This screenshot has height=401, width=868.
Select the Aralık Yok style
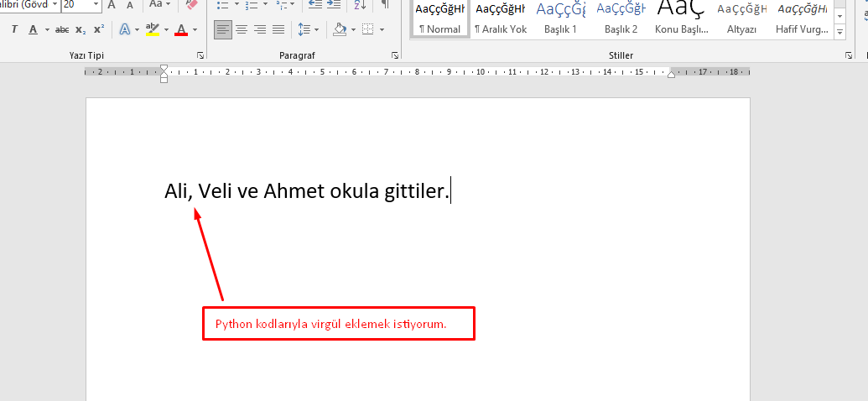[500, 18]
